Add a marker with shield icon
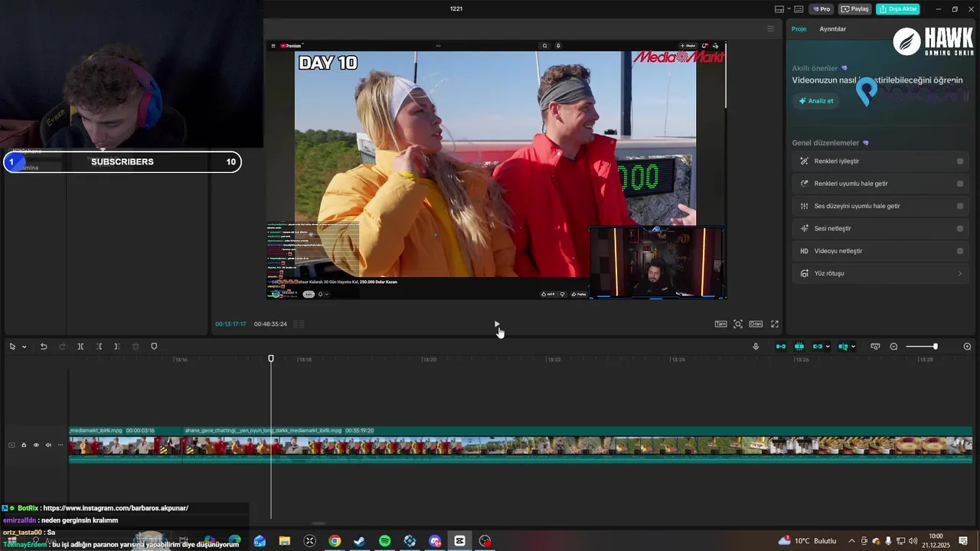 click(154, 347)
